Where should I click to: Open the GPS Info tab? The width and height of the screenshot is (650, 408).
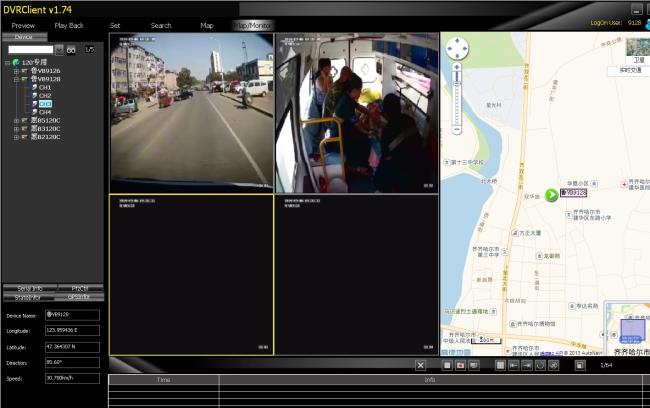tap(78, 297)
